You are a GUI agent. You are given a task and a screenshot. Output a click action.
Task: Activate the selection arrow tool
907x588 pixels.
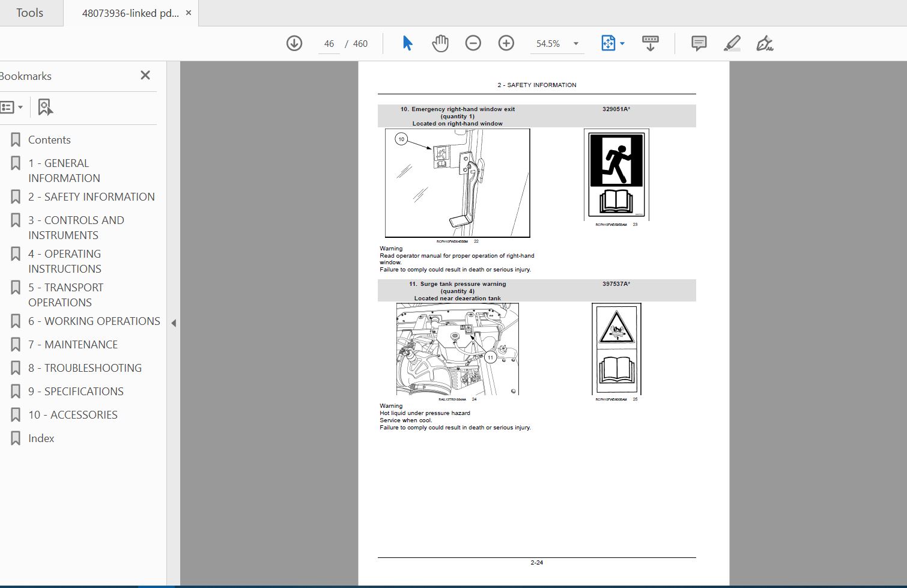[x=407, y=43]
